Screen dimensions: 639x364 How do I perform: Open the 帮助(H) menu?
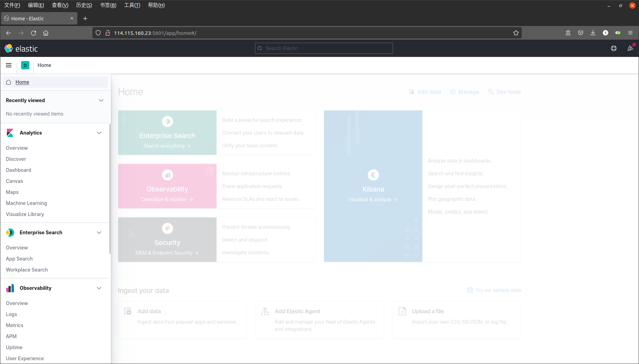pos(156,5)
